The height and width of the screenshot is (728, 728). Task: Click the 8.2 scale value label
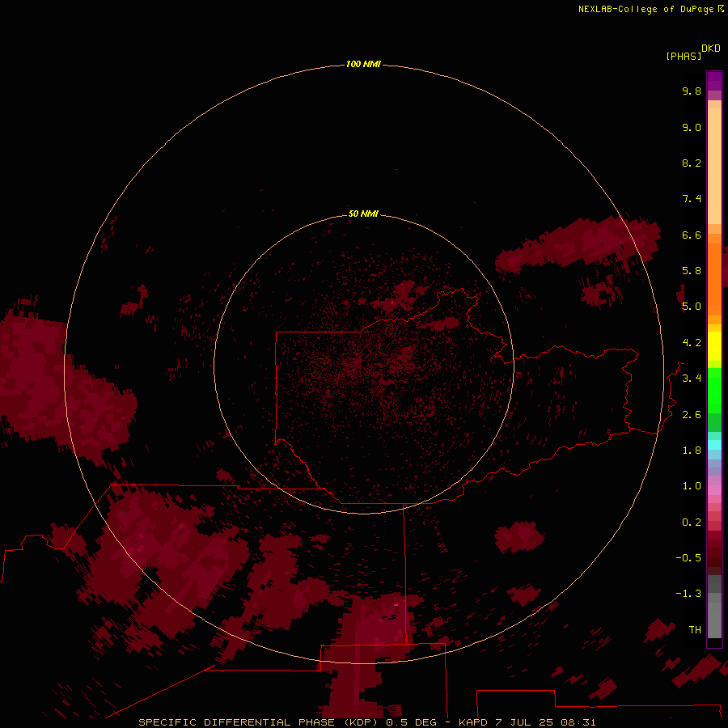pyautogui.click(x=692, y=163)
